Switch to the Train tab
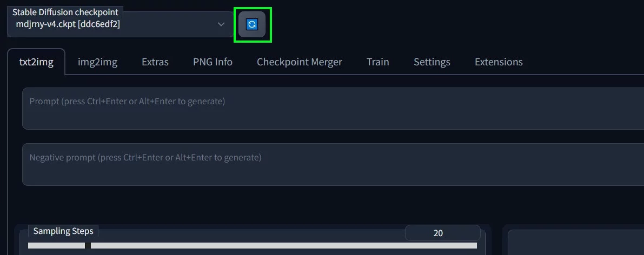Viewport: 644px width, 255px height. click(378, 62)
